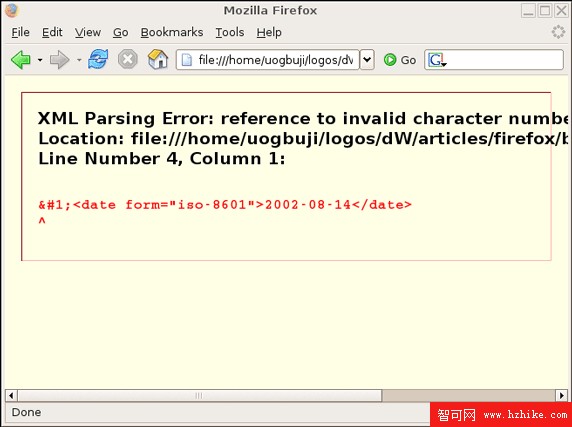
Task: Open the Edit menu
Action: pos(52,32)
